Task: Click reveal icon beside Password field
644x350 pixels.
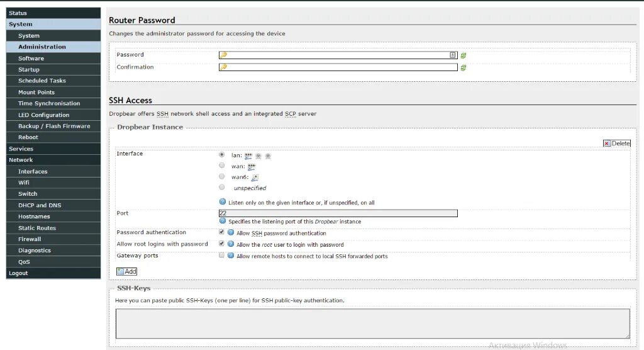Action: (x=464, y=55)
